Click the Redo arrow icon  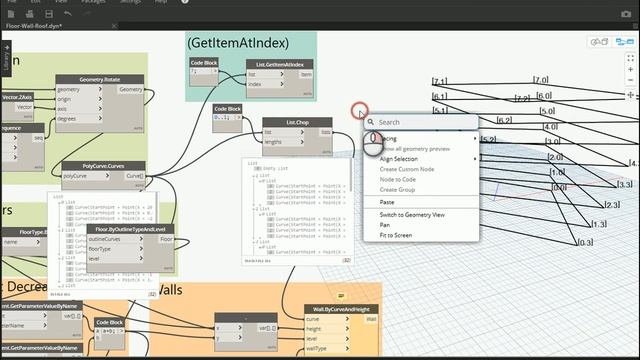87,14
